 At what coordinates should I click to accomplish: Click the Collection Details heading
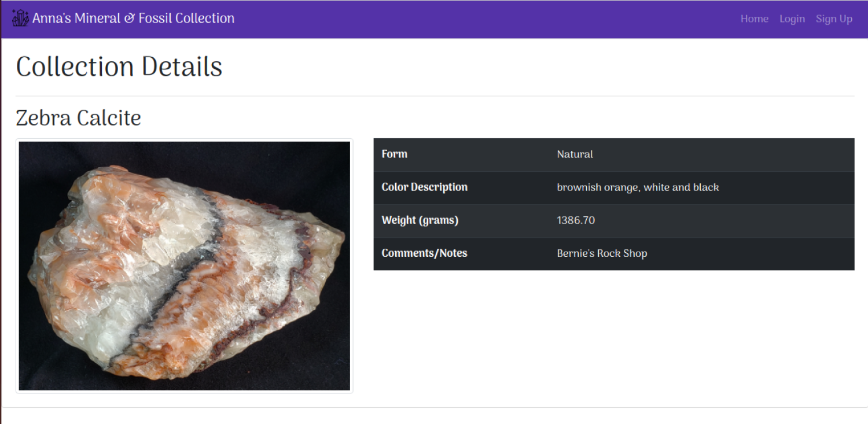coord(119,67)
